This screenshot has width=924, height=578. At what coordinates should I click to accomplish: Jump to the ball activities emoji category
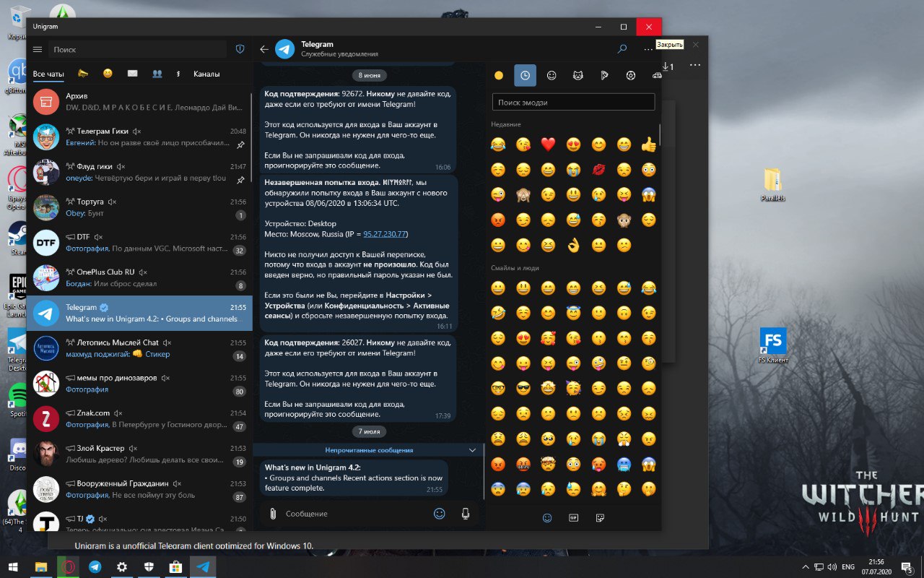[x=631, y=75]
